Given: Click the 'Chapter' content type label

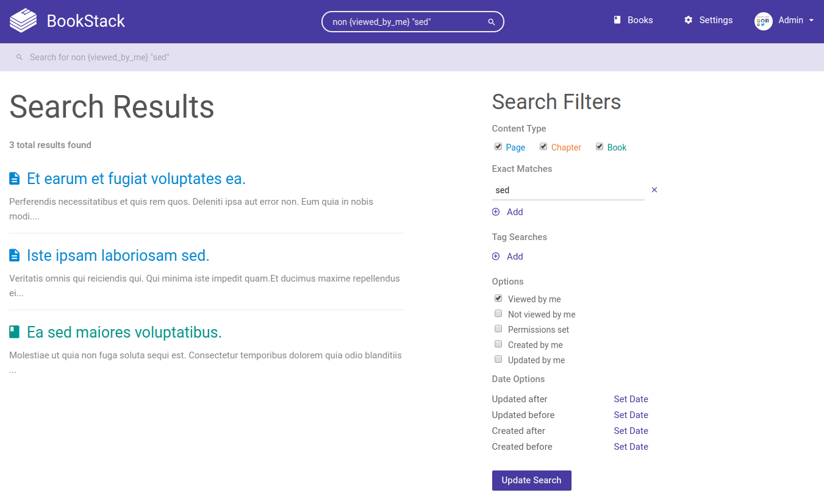Looking at the screenshot, I should coord(566,147).
